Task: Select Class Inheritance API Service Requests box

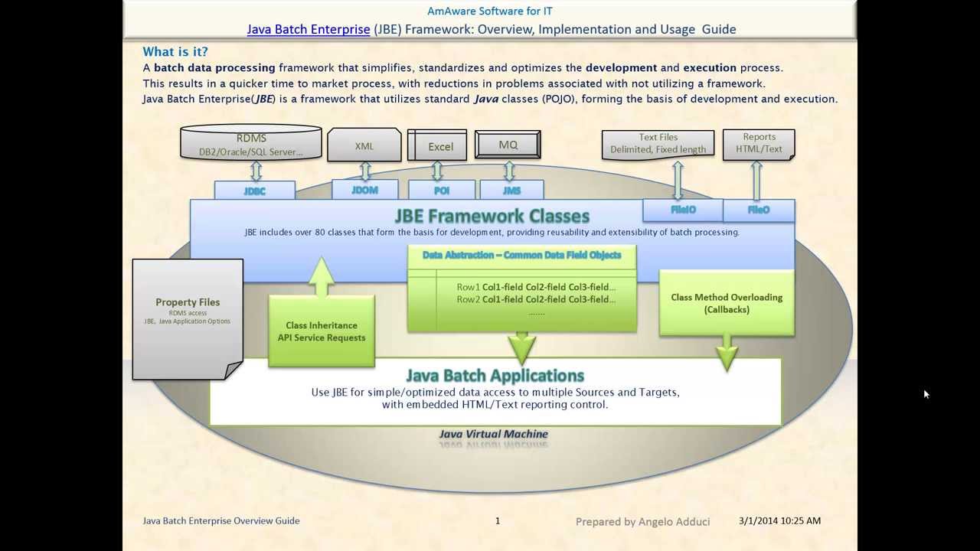Action: click(x=322, y=331)
